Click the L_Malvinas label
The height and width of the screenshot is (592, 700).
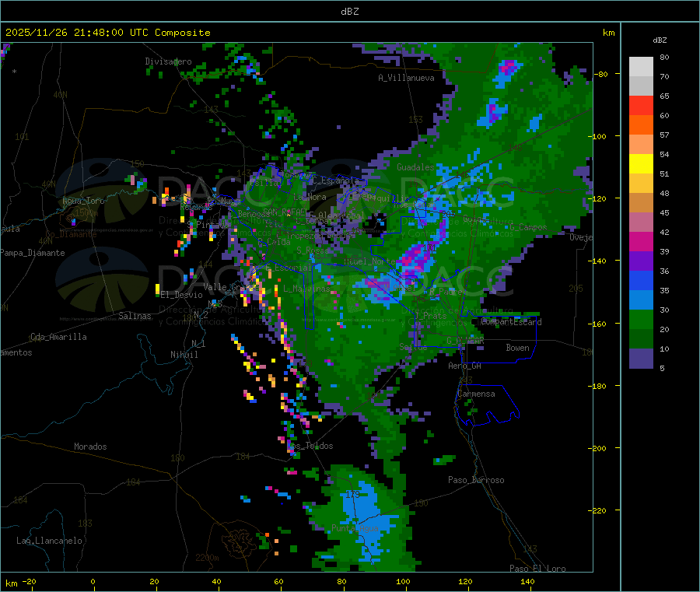306,289
